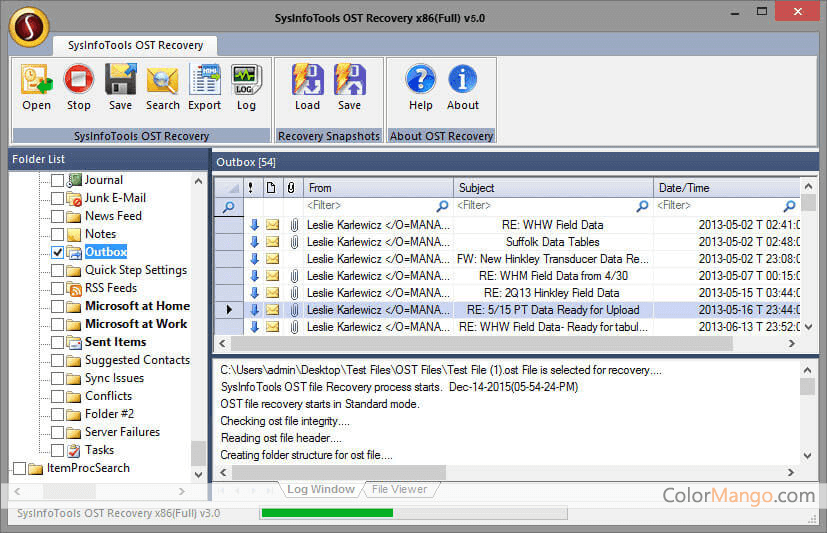Select the Suffolk Data Tables email row
The image size is (827, 533).
coord(552,242)
